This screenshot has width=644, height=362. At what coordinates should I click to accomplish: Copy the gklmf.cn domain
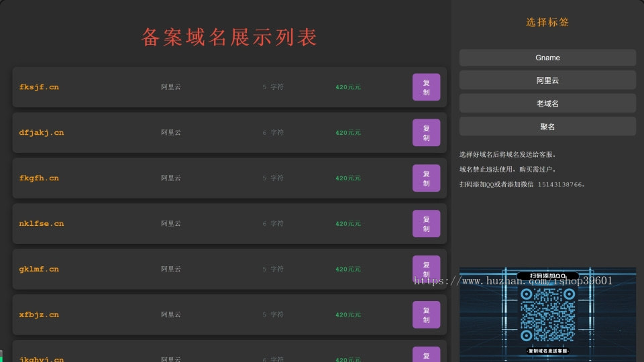tap(426, 269)
